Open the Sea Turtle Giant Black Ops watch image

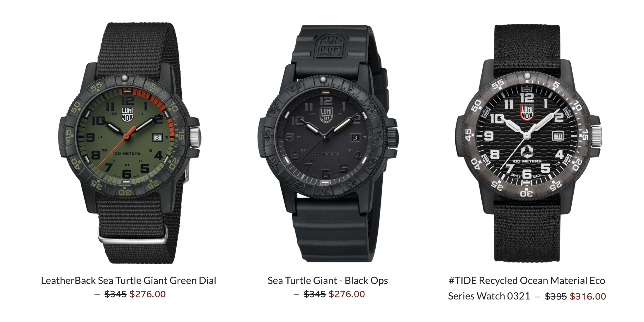tap(328, 143)
